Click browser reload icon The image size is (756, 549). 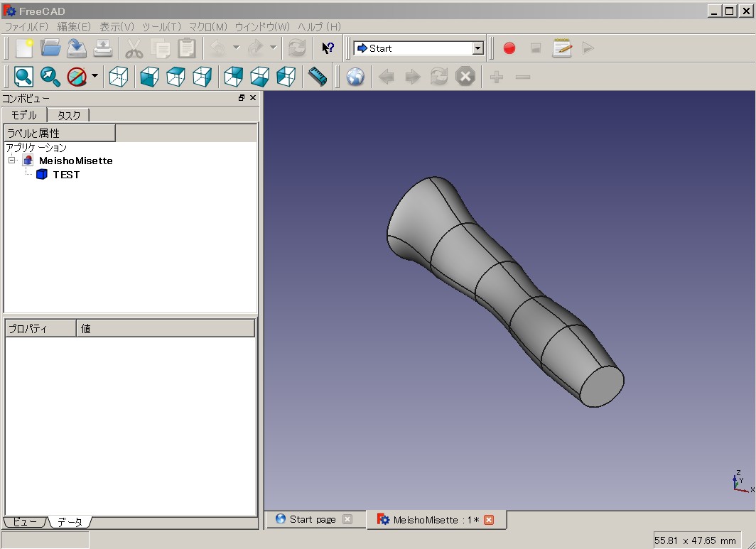pyautogui.click(x=439, y=77)
